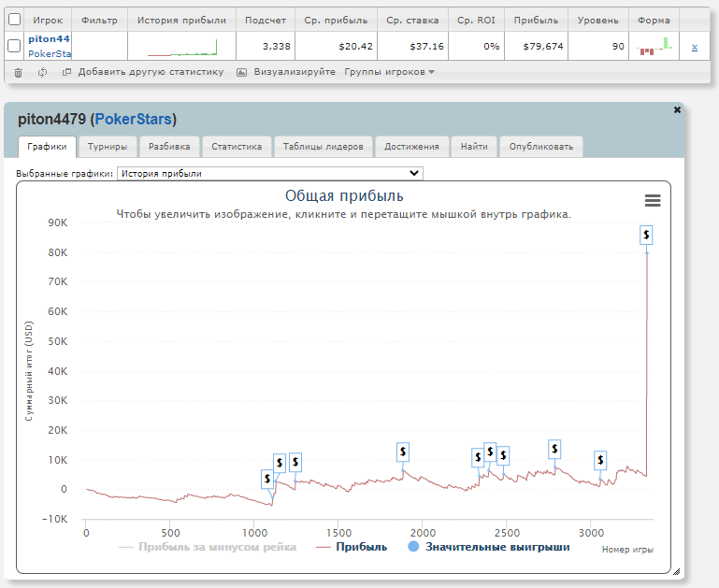Image resolution: width=719 pixels, height=588 pixels.
Task: Click the Форма mini bar chart
Action: pyautogui.click(x=654, y=46)
